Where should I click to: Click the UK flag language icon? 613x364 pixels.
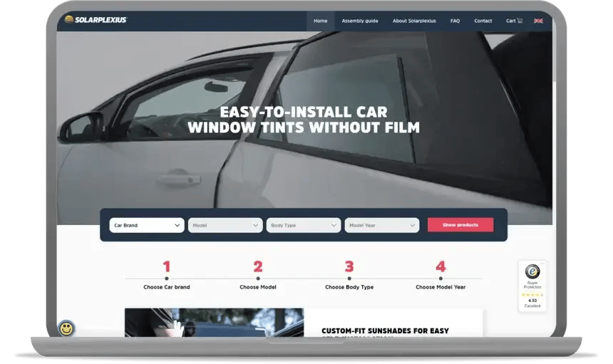pos(538,21)
